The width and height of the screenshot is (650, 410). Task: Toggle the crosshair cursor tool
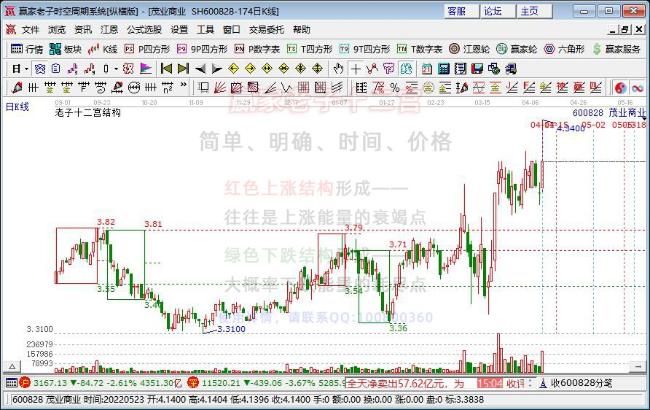click(x=355, y=69)
